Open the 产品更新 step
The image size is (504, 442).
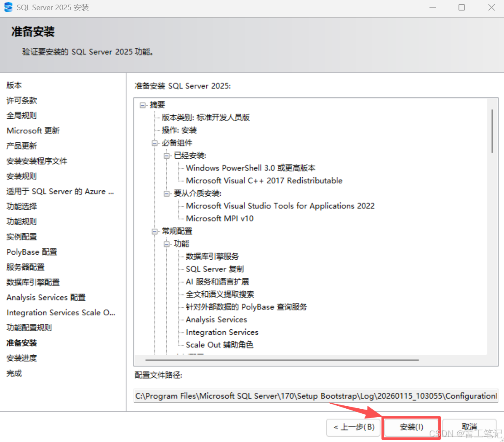coord(22,146)
